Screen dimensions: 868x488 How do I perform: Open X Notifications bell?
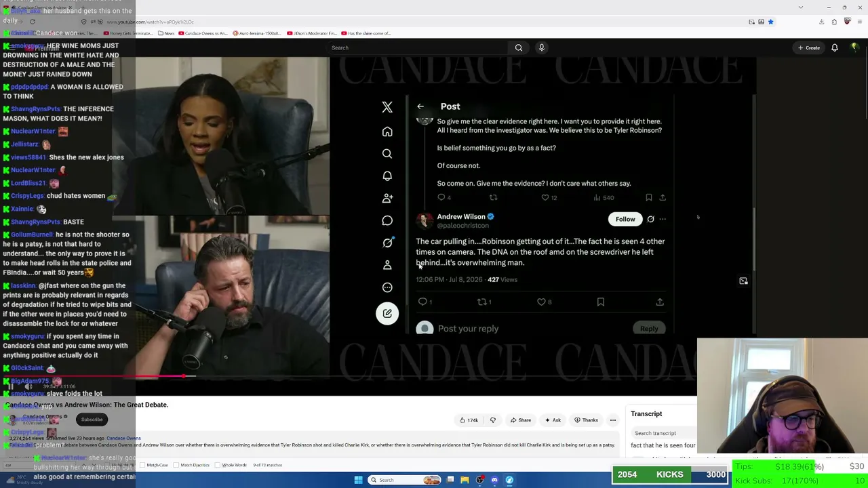click(x=387, y=176)
